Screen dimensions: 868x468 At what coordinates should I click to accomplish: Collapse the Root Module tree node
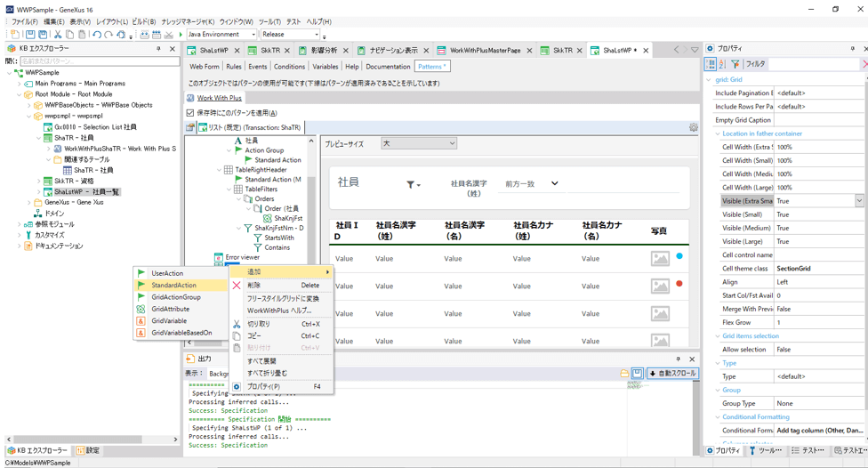[20, 94]
